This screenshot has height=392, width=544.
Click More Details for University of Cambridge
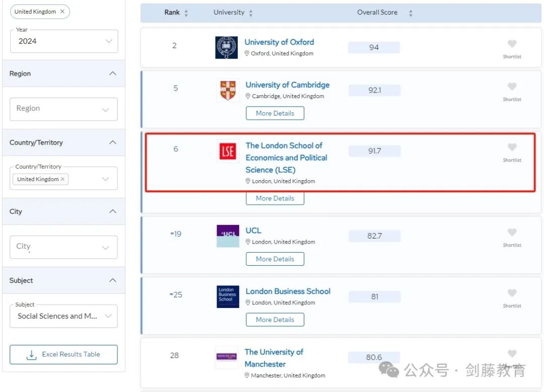pos(275,113)
